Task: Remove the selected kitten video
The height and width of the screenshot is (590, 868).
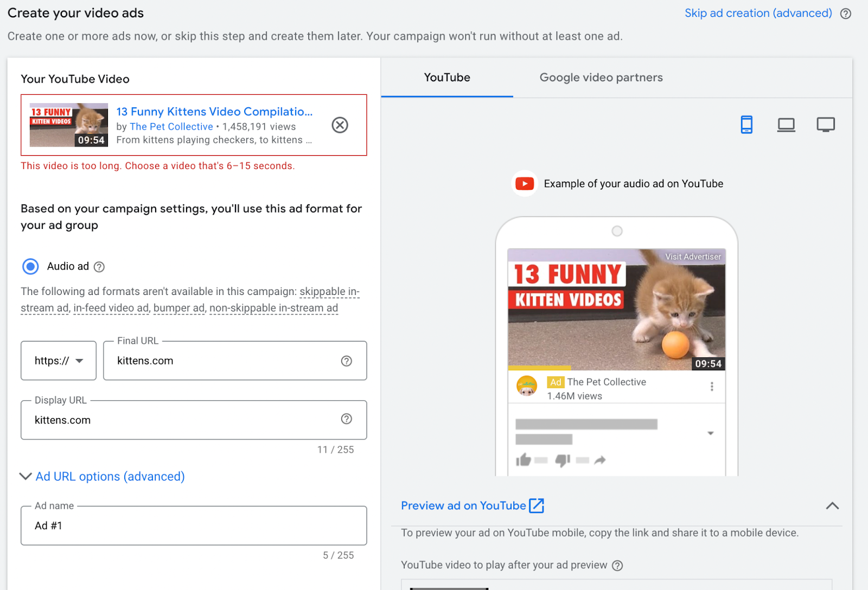Action: 340,125
